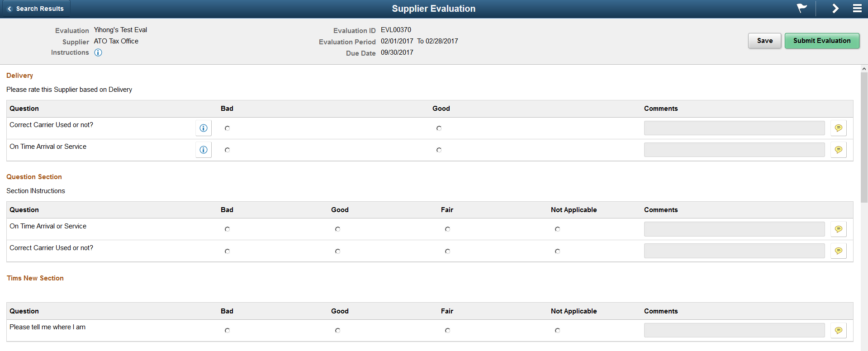868x351 pixels.
Task: Open comment bubble for 'On Time Arrival' in Delivery
Action: click(x=838, y=149)
